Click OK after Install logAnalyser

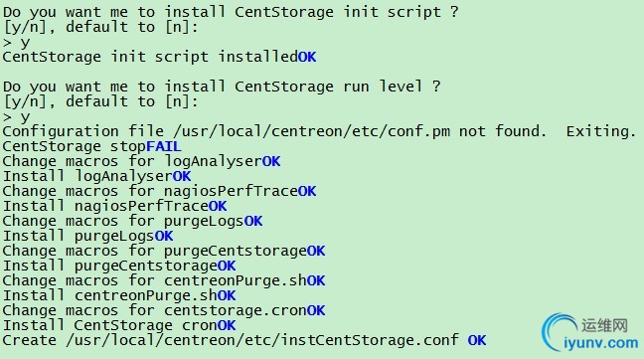tap(182, 176)
